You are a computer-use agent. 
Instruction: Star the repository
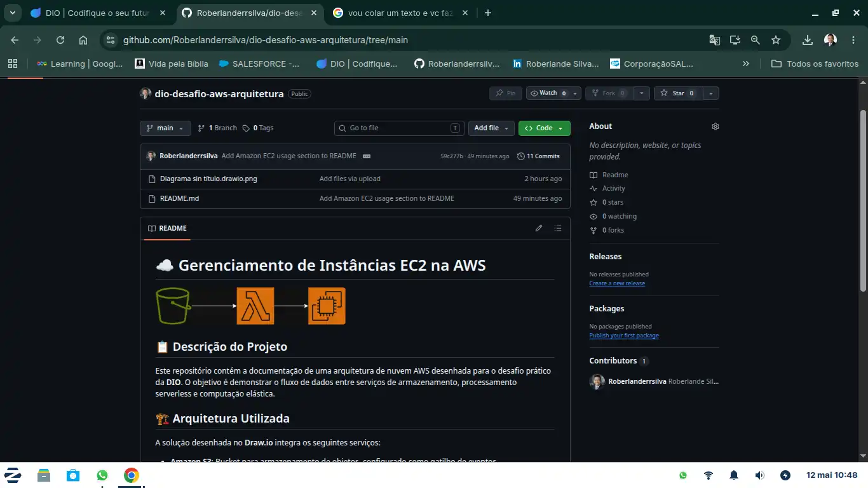tap(679, 93)
